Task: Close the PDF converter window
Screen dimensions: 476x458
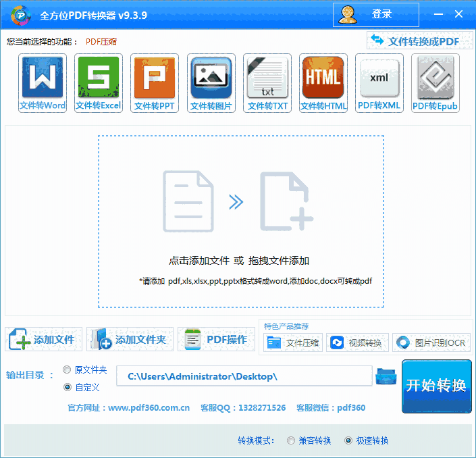Action: [x=458, y=14]
